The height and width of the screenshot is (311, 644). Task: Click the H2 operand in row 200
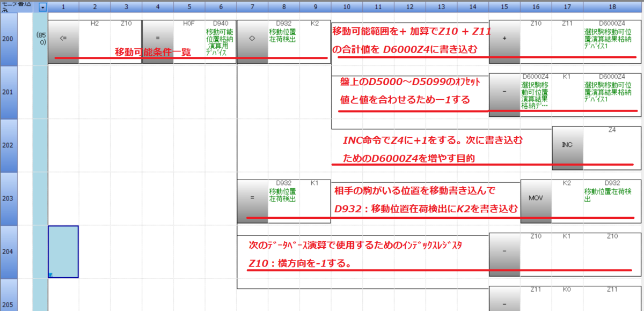[x=95, y=24]
